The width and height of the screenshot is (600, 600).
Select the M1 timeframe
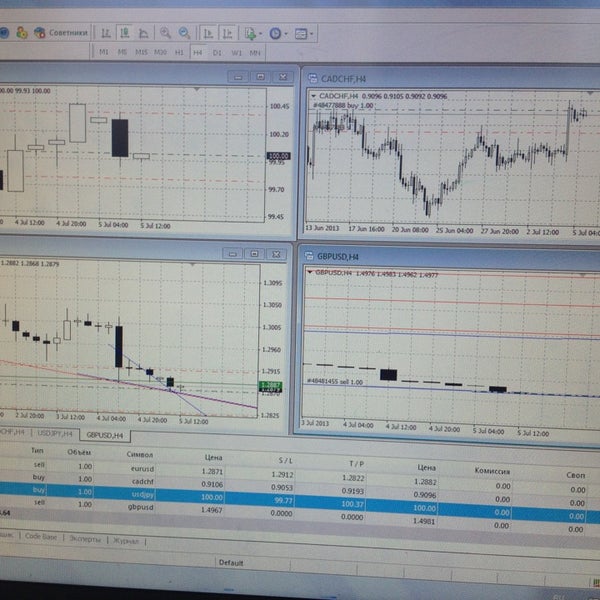tap(104, 52)
